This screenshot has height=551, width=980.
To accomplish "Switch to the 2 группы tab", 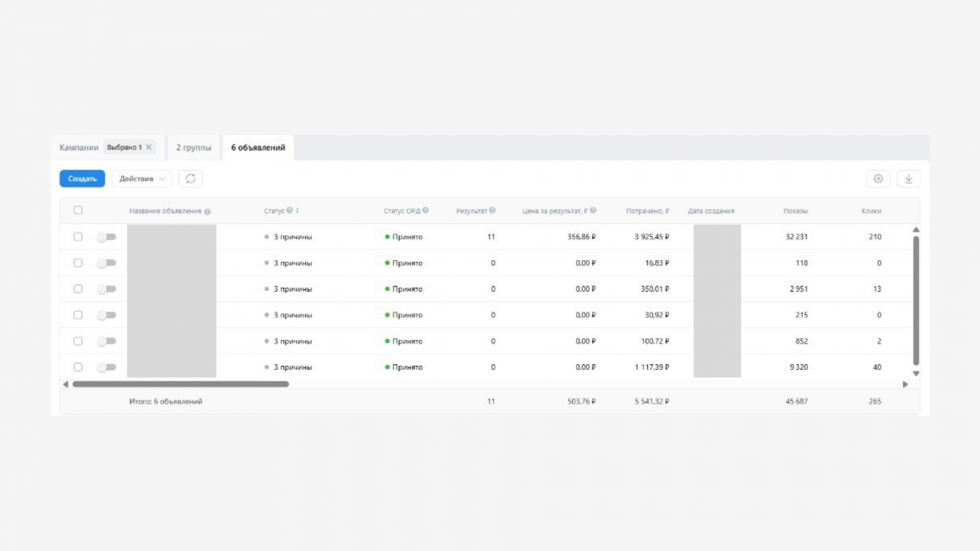I will click(x=194, y=148).
